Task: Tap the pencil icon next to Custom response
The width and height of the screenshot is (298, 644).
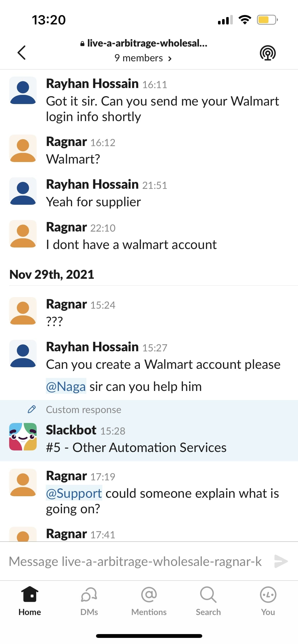Action: pyautogui.click(x=32, y=409)
